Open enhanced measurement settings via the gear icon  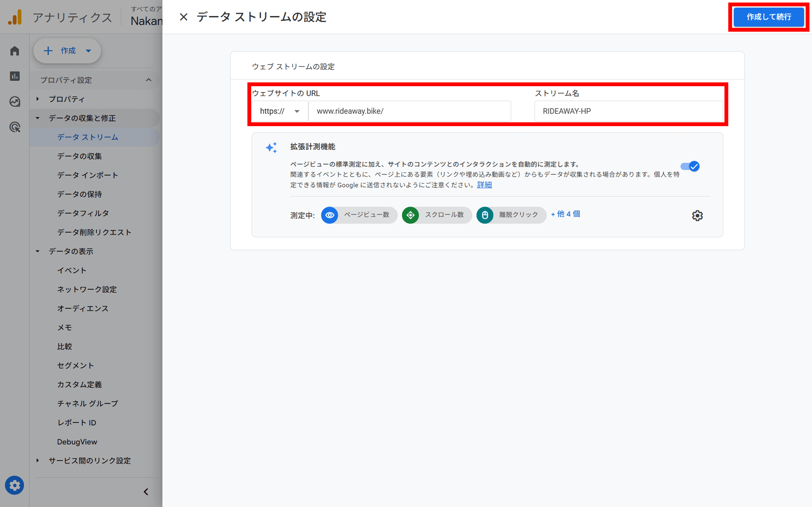click(697, 215)
